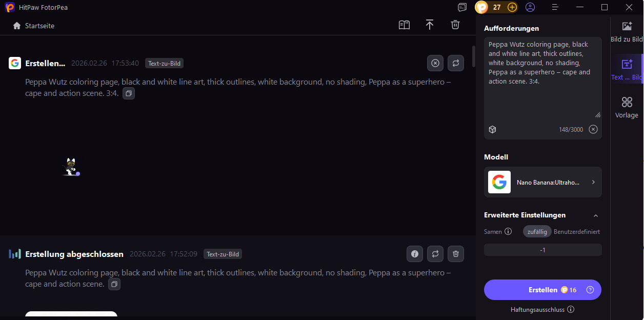Delete the completed creation entry

point(455,254)
